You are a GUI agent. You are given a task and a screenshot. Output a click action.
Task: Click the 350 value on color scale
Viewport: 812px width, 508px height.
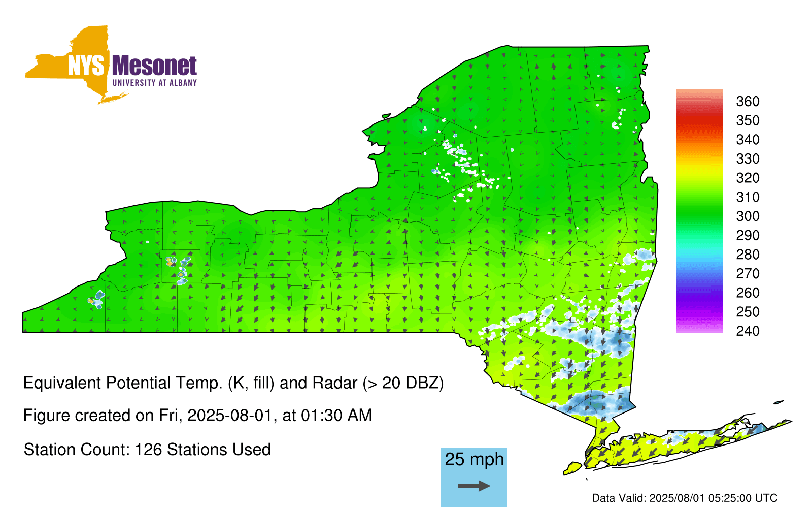click(748, 121)
